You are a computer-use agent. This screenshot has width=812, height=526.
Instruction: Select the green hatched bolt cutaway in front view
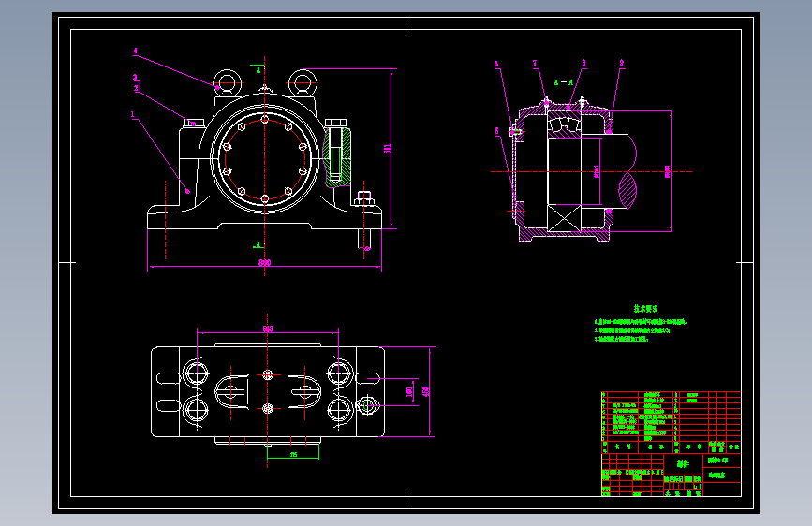coord(336,157)
